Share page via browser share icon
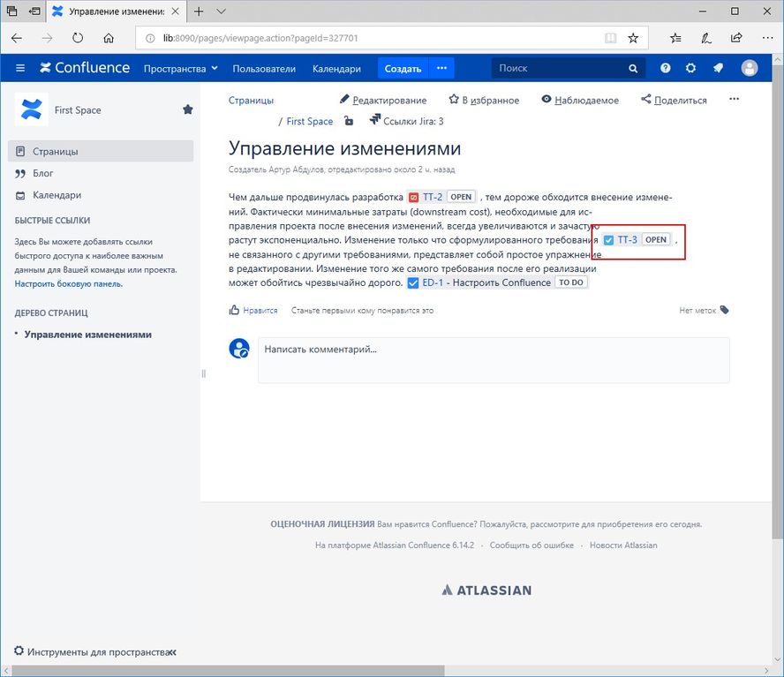 point(736,38)
